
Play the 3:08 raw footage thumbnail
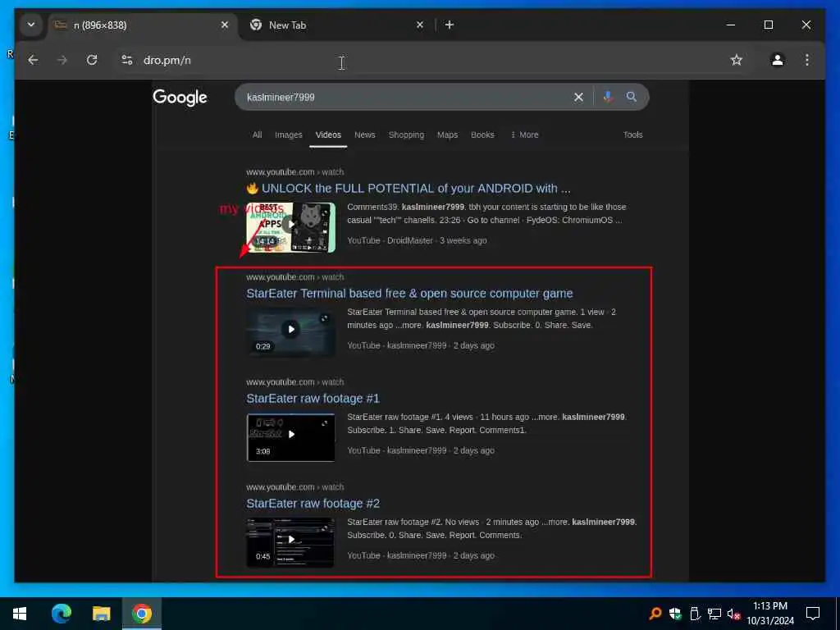click(x=291, y=437)
